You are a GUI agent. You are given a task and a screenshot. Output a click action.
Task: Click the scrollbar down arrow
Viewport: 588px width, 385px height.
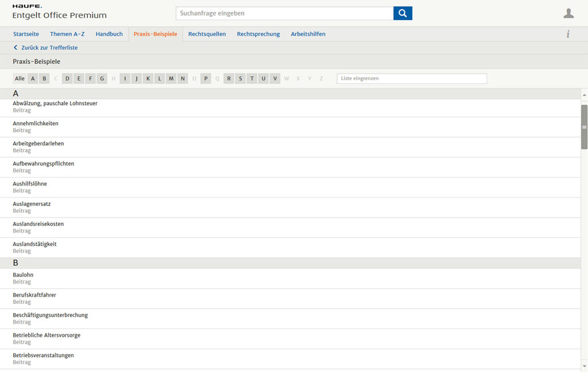coord(584,366)
